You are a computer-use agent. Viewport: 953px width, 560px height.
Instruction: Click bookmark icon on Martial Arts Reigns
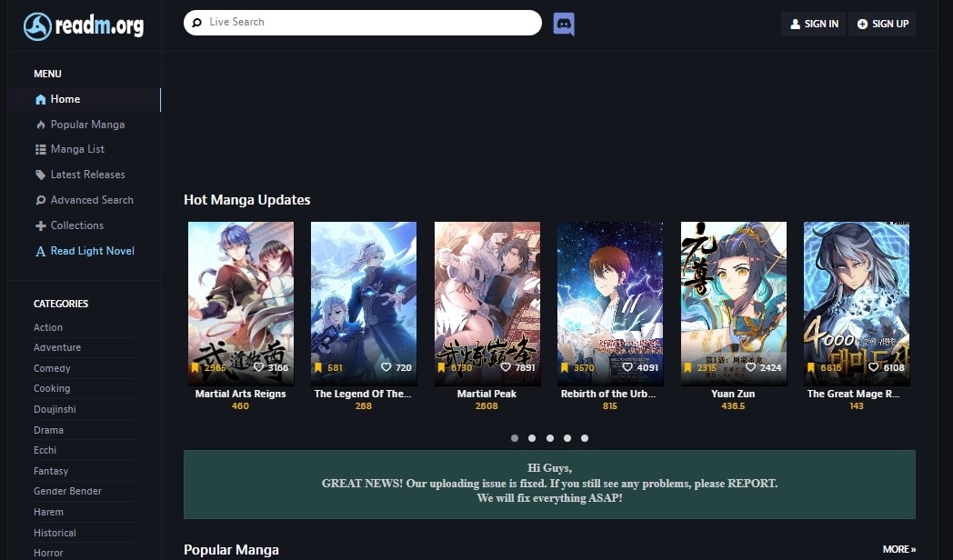tap(196, 367)
